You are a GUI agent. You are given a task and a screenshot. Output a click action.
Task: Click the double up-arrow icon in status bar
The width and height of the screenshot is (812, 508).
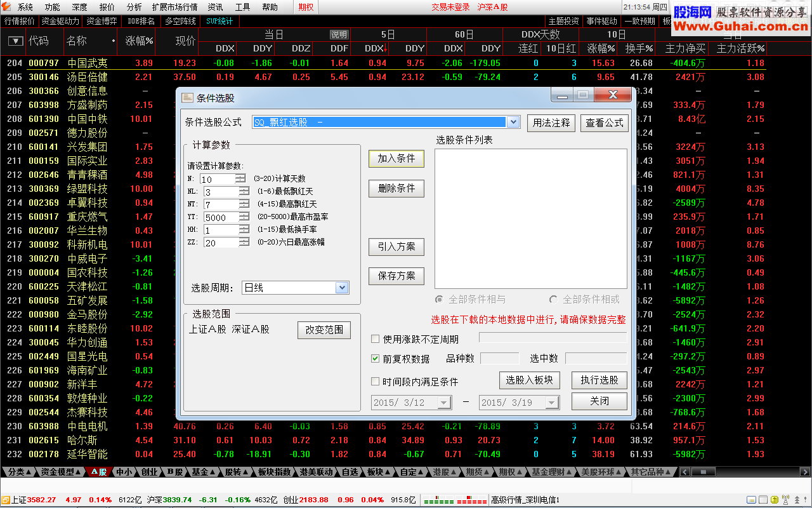(x=796, y=500)
